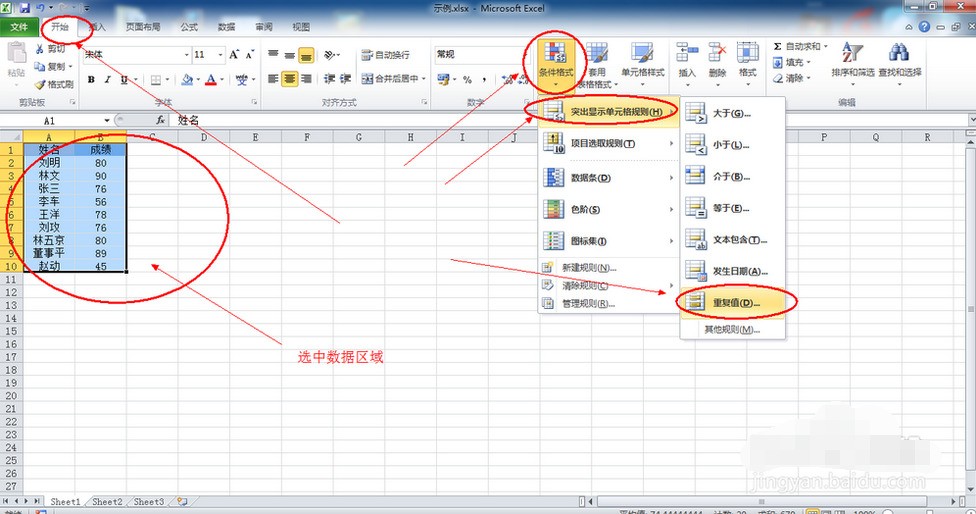Choose Greater Than (大于) rule
The width and height of the screenshot is (976, 514).
(x=732, y=113)
